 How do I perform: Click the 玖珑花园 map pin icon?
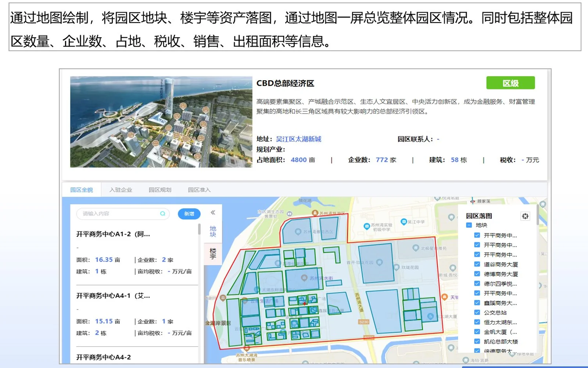[x=397, y=268]
